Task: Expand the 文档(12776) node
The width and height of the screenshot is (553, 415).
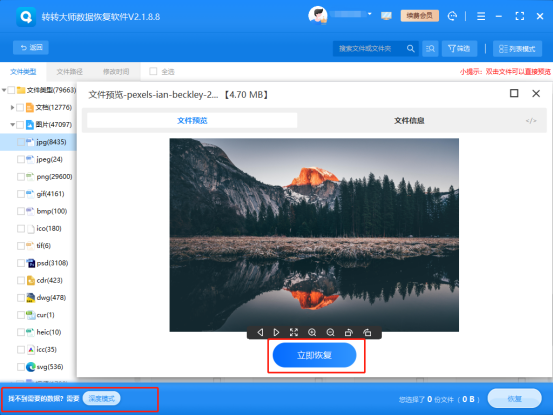Action: point(12,108)
